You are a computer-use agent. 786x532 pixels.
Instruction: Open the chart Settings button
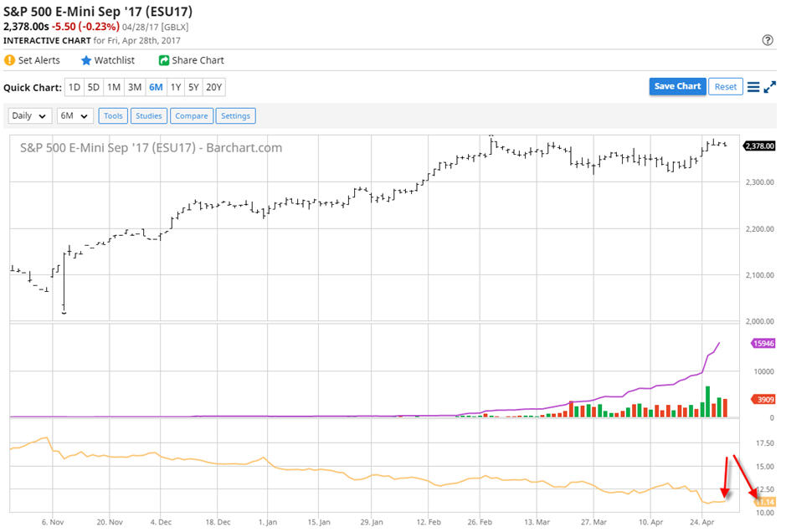235,115
